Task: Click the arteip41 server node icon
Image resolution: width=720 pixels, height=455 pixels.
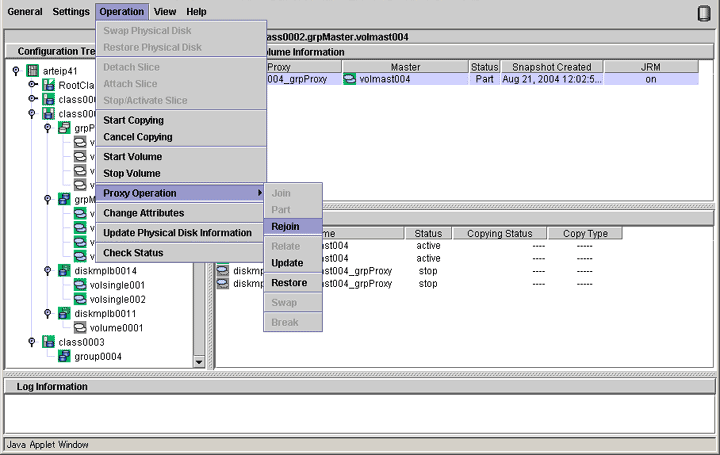Action: click(32, 71)
